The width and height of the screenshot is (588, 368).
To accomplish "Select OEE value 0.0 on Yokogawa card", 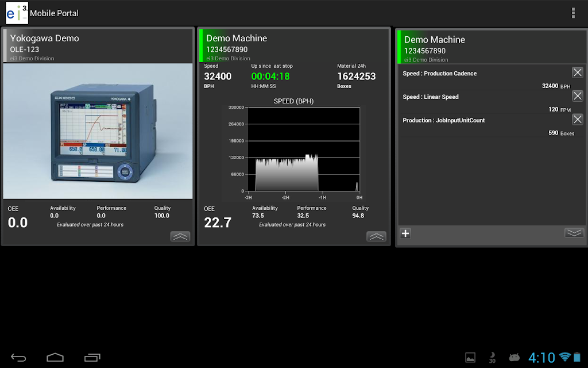I will pyautogui.click(x=18, y=223).
